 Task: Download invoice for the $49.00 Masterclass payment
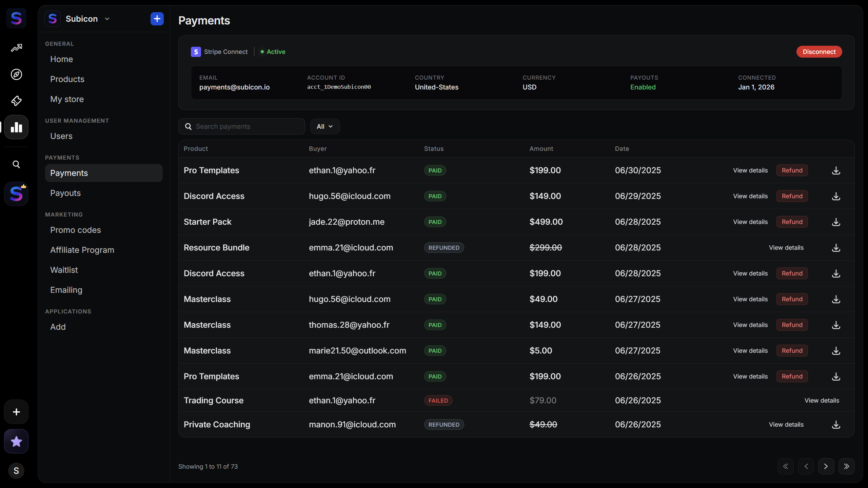836,299
